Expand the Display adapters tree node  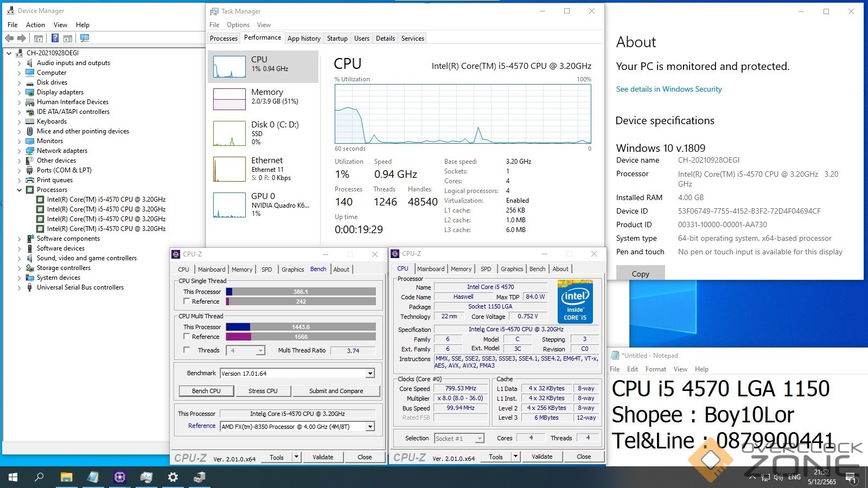[20, 92]
